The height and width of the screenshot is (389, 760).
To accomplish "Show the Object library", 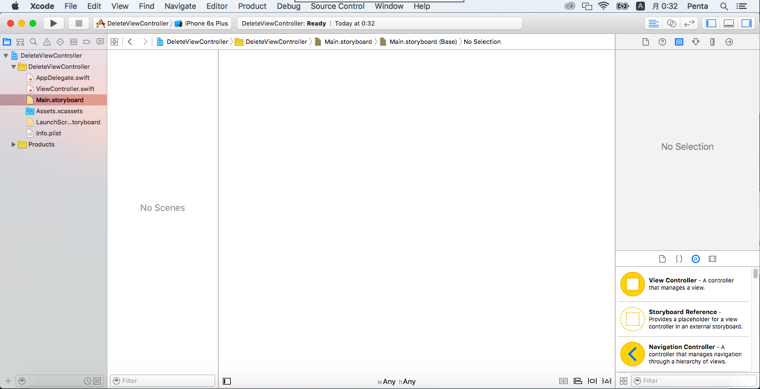I will coord(696,259).
